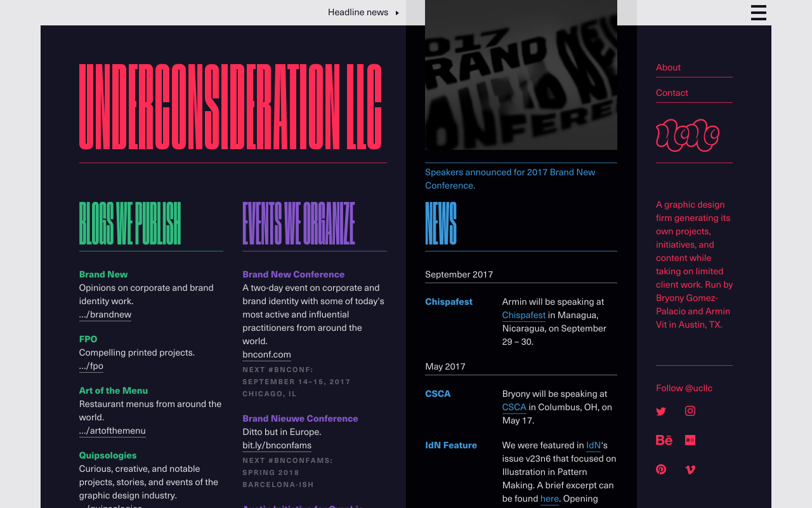Click the Events We Organize heading
Viewport: 812px width, 508px height.
(x=299, y=224)
